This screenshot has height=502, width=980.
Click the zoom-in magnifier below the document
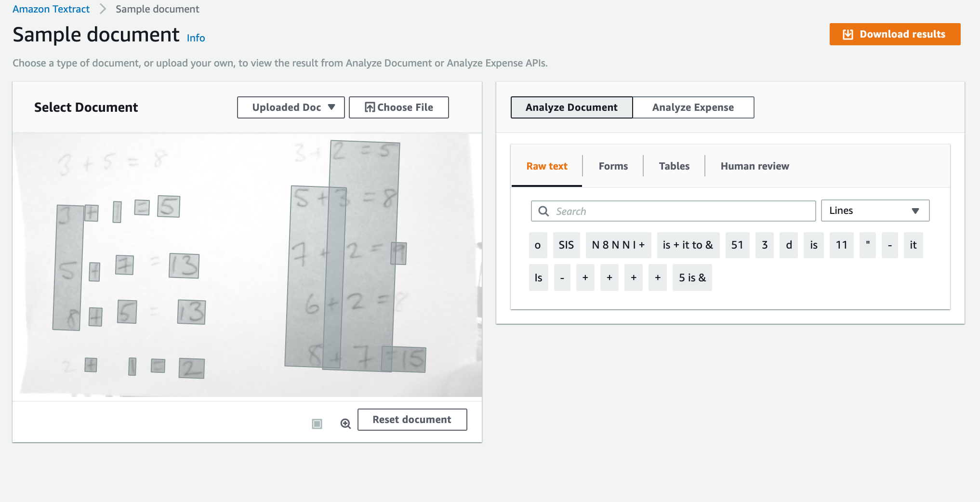coord(345,423)
